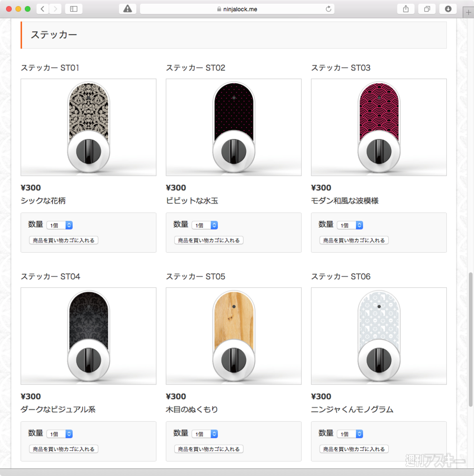Click the page's vertical scrollbar thumb
Image resolution: width=474 pixels, height=476 pixels.
pyautogui.click(x=471, y=339)
